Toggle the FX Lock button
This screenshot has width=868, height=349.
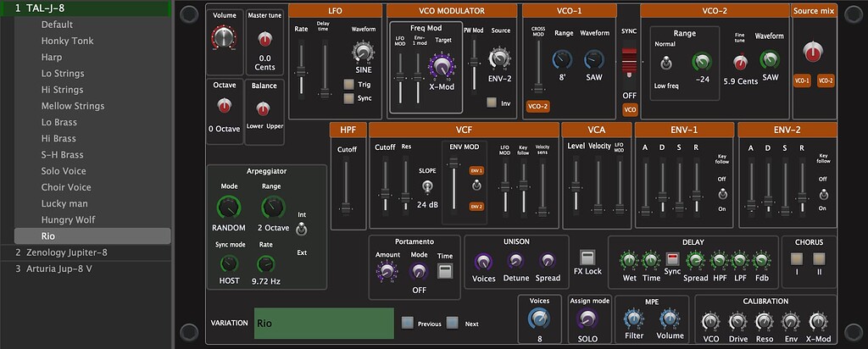tap(587, 257)
